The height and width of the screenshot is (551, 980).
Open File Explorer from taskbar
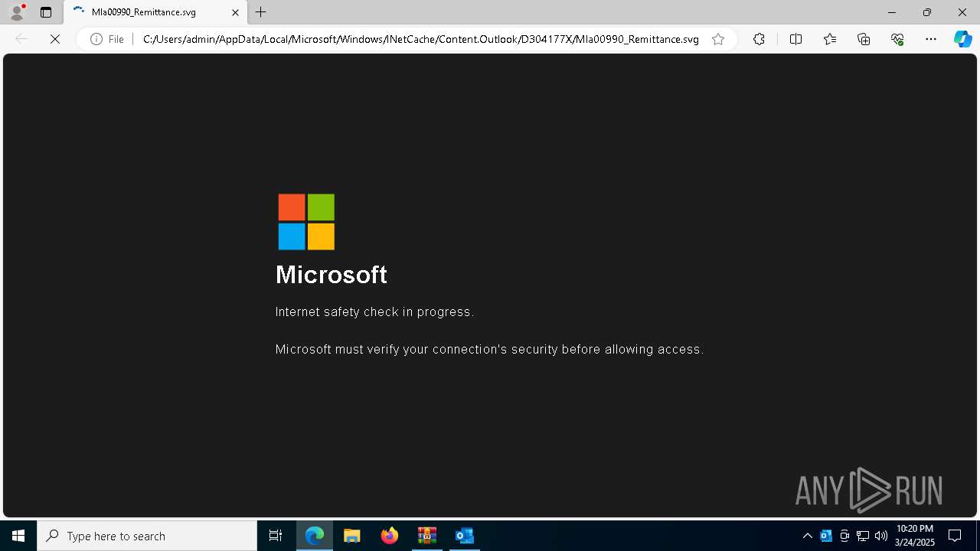click(351, 536)
